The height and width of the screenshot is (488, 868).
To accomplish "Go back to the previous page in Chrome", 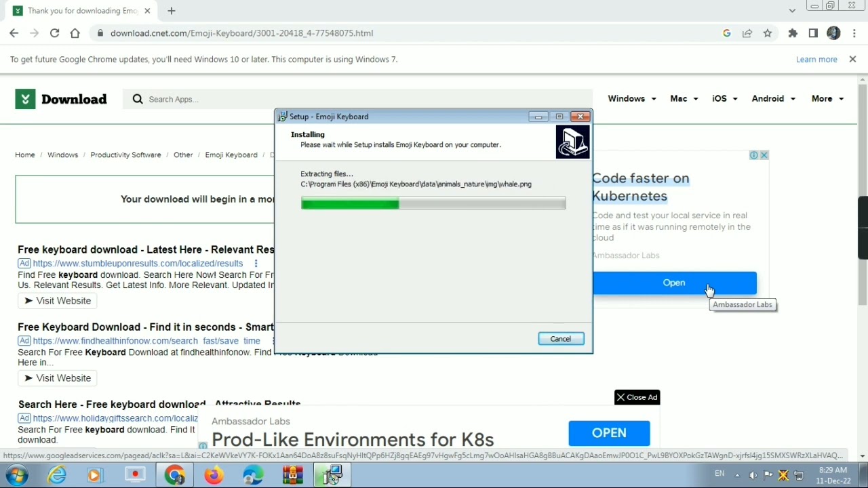I will click(14, 33).
